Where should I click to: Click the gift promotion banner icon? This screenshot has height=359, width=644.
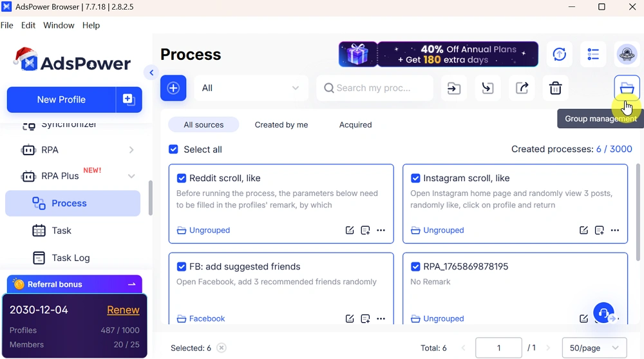pos(357,54)
